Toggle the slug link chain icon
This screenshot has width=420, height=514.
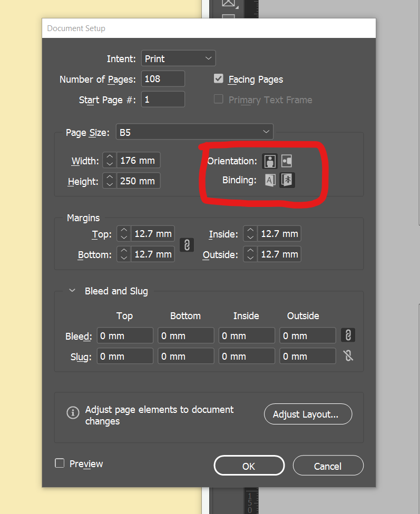coord(348,355)
